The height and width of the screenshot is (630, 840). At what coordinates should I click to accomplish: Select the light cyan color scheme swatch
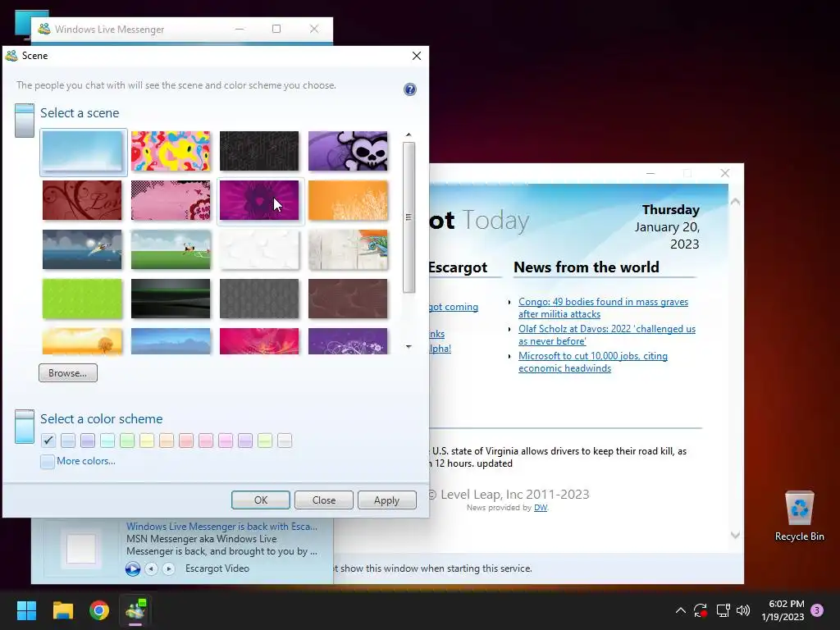click(x=107, y=441)
